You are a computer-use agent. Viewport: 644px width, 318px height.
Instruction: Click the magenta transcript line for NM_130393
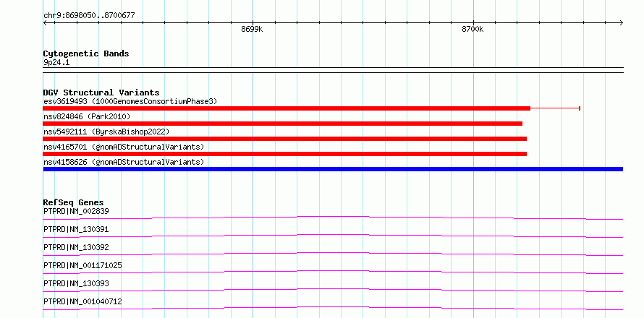point(333,290)
